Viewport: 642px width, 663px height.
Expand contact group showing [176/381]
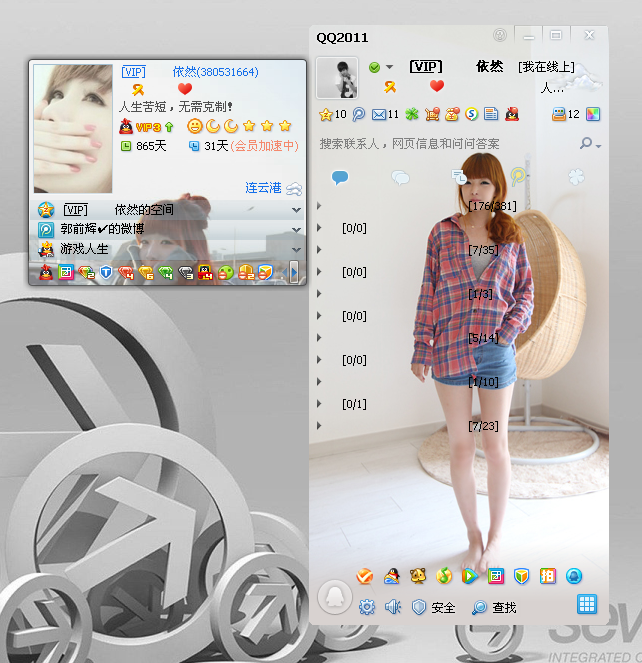(319, 206)
